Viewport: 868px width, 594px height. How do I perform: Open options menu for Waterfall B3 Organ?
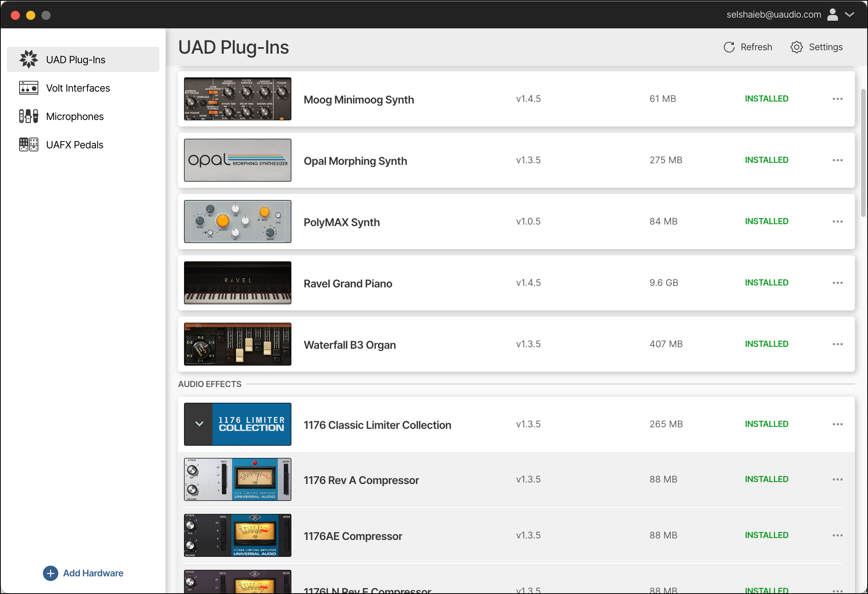pyautogui.click(x=838, y=344)
